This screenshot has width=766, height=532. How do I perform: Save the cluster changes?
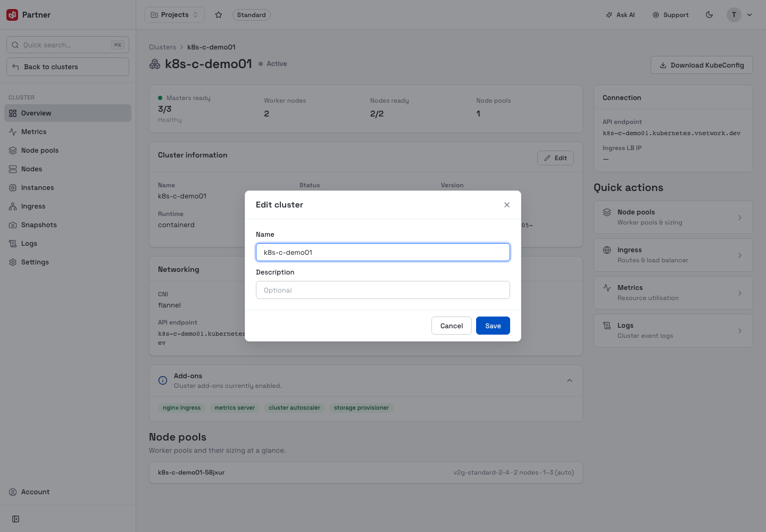tap(493, 326)
